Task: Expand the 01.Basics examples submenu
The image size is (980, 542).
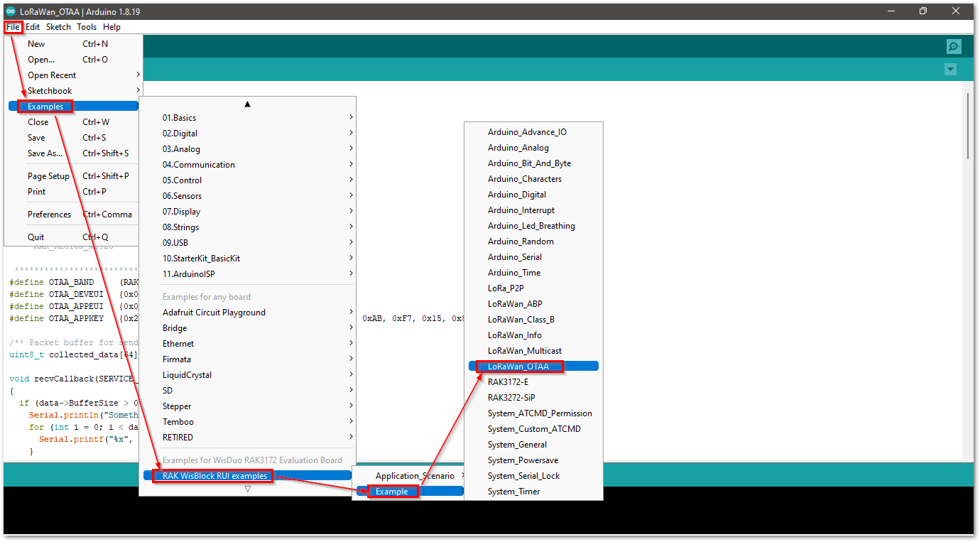Action: pos(247,118)
